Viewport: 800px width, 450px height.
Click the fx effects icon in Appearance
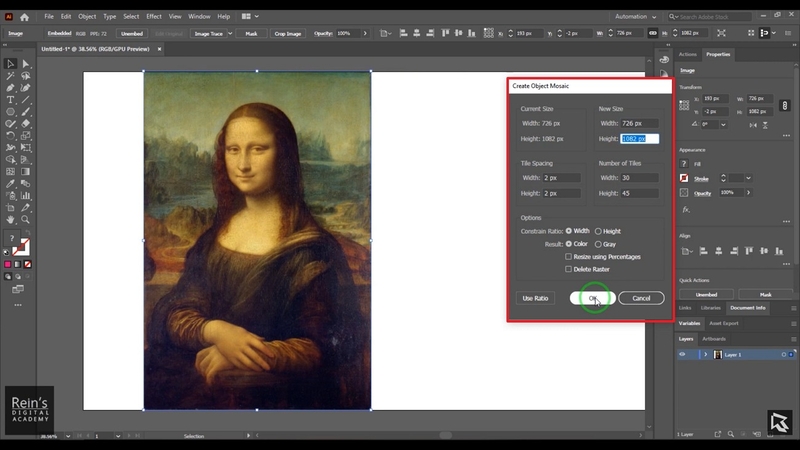(686, 209)
